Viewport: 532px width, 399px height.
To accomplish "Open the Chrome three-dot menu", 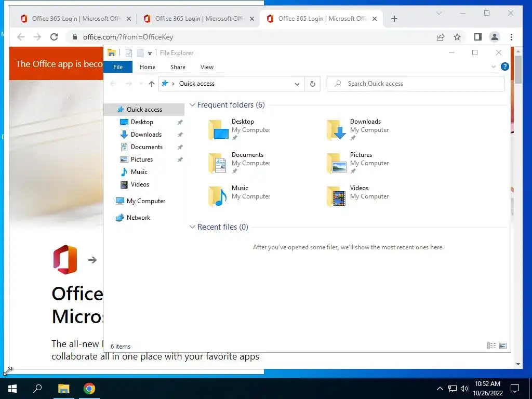I will coord(511,37).
